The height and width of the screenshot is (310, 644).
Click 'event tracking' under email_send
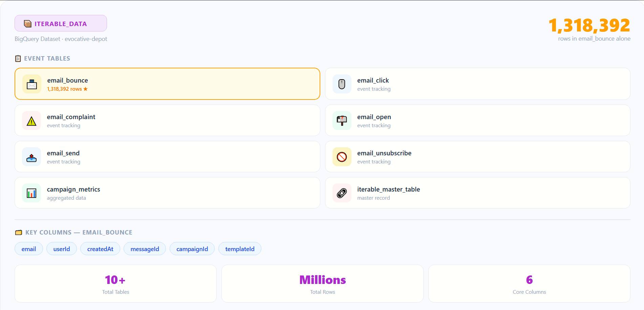click(x=64, y=162)
